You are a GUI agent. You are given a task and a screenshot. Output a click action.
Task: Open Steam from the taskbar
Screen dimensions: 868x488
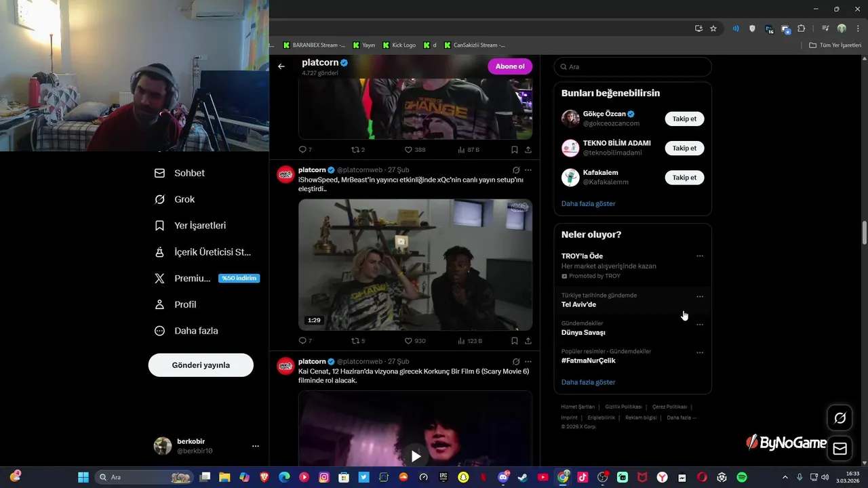[x=523, y=477]
